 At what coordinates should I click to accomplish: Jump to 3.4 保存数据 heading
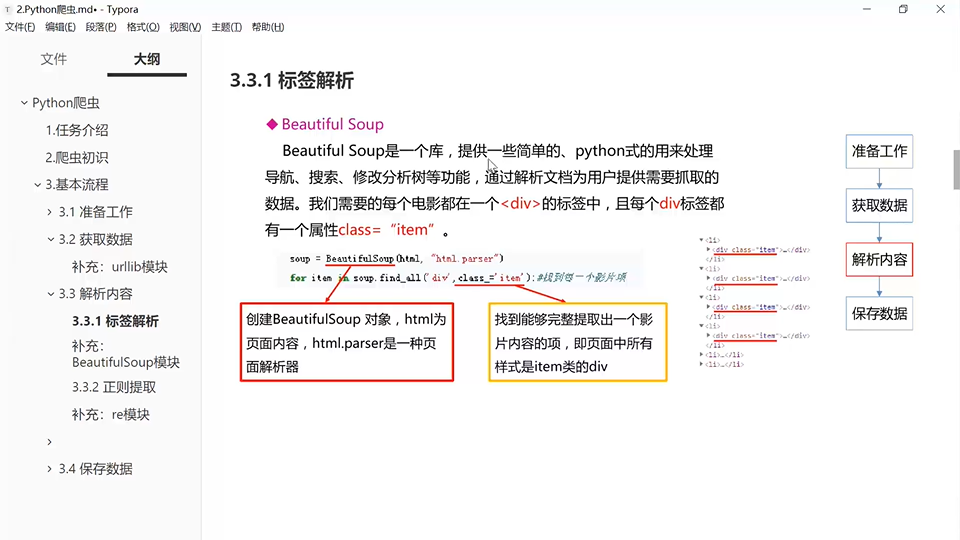96,469
